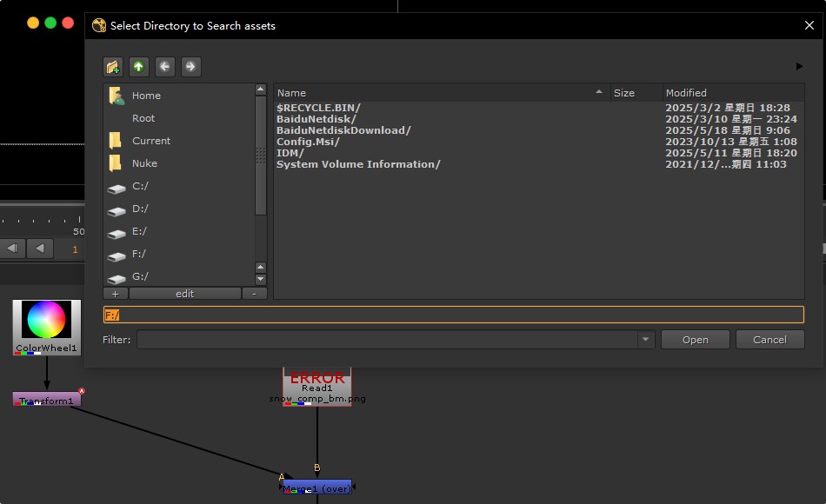Expand the preview panel arrow at right
This screenshot has width=826, height=504.
point(799,66)
